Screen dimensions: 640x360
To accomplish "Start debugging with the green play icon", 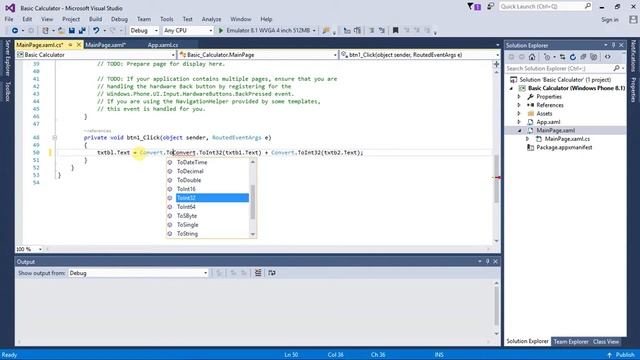I will [x=221, y=31].
